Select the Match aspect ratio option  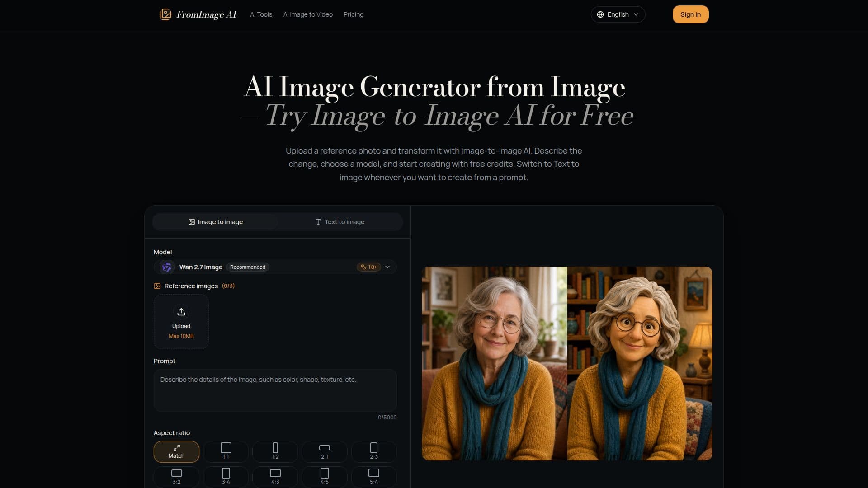[176, 452]
